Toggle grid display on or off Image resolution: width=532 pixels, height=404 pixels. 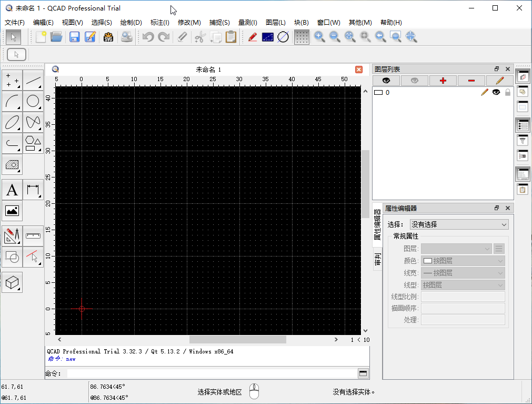click(x=302, y=37)
